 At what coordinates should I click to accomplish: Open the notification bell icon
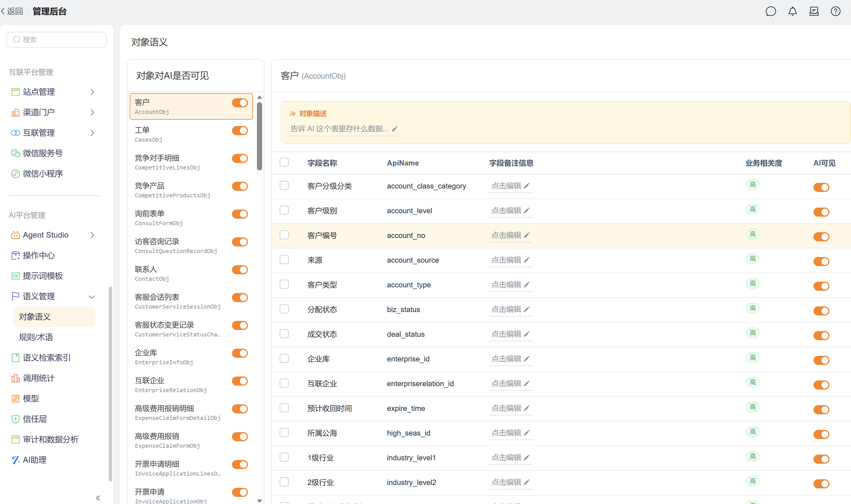(x=792, y=12)
